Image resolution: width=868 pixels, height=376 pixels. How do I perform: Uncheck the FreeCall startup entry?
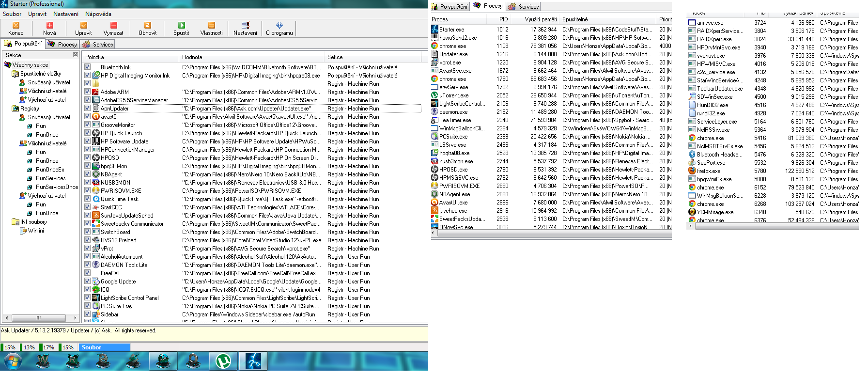(88, 273)
